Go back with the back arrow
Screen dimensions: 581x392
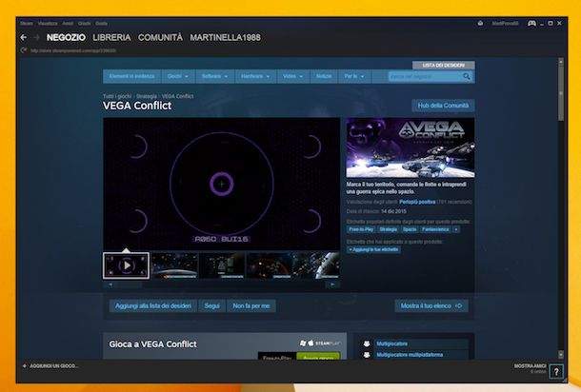pos(24,37)
